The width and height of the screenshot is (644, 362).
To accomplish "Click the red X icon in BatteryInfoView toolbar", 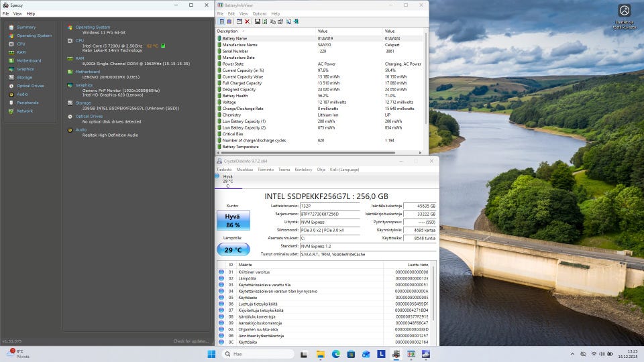I will [x=248, y=21].
